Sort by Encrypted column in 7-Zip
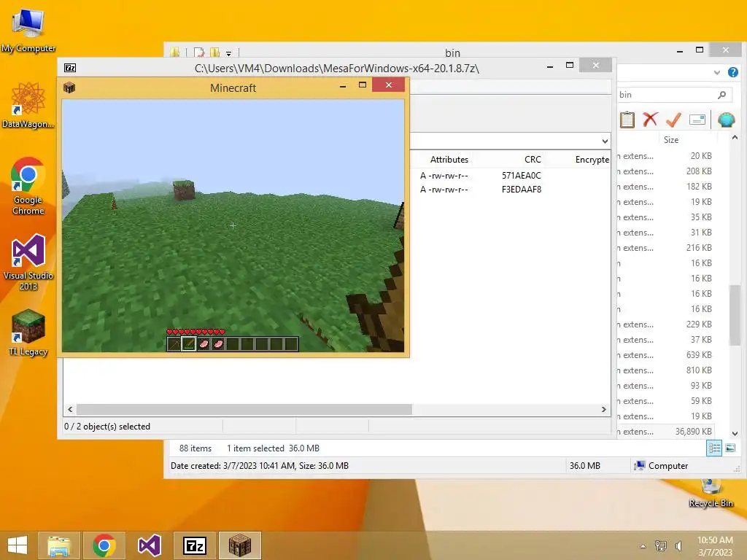This screenshot has height=560, width=747. [592, 160]
